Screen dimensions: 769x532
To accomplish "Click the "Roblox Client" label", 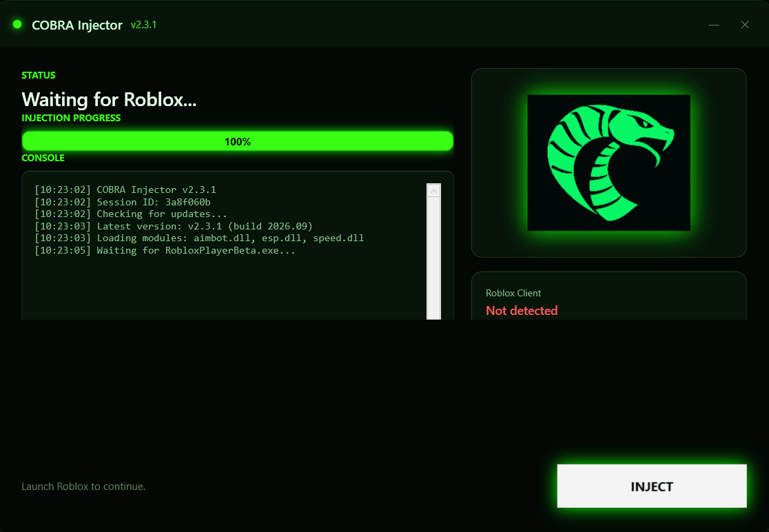I will pos(513,293).
